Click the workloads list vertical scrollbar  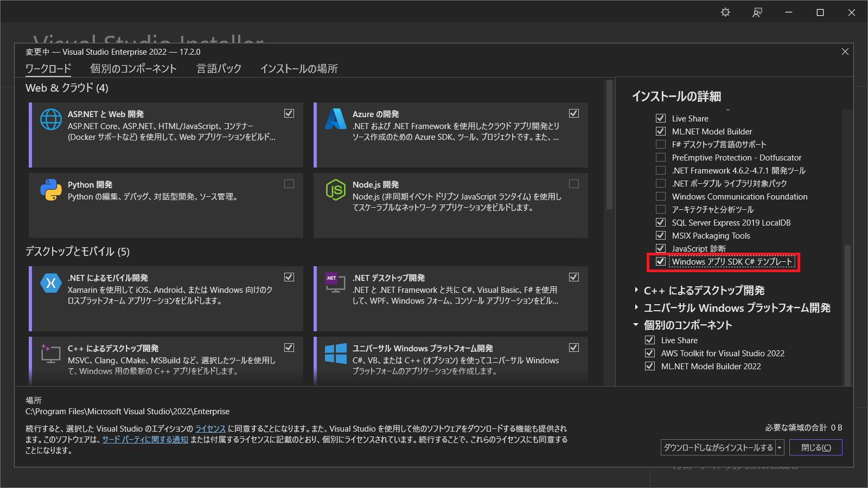pos(609,145)
